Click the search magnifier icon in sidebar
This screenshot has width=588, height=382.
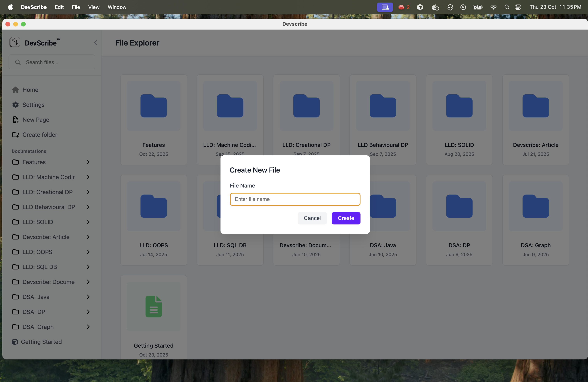18,62
